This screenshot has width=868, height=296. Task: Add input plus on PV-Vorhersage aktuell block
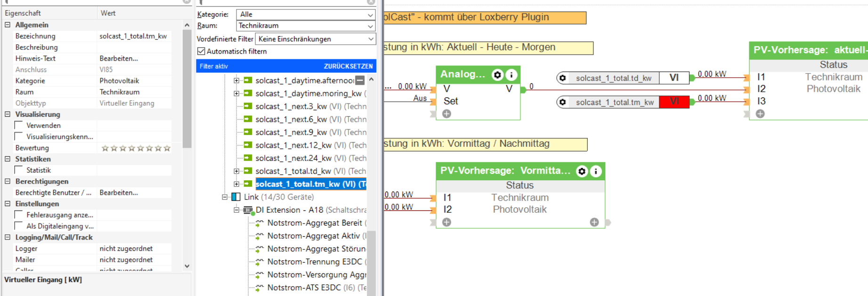click(760, 114)
